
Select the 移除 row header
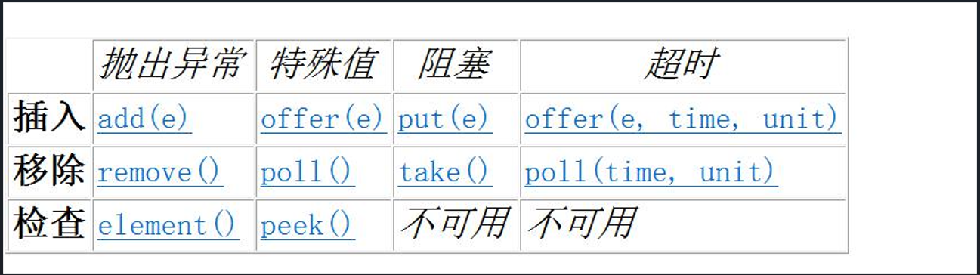pyautogui.click(x=48, y=171)
